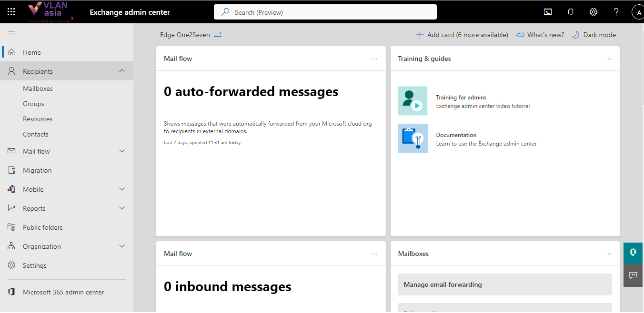
Task: Toggle Dark mode
Action: pos(594,35)
